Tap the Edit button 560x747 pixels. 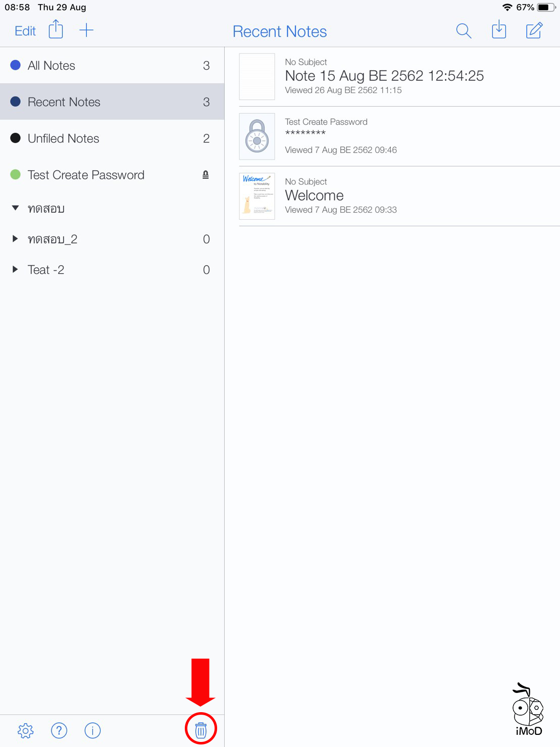24,30
